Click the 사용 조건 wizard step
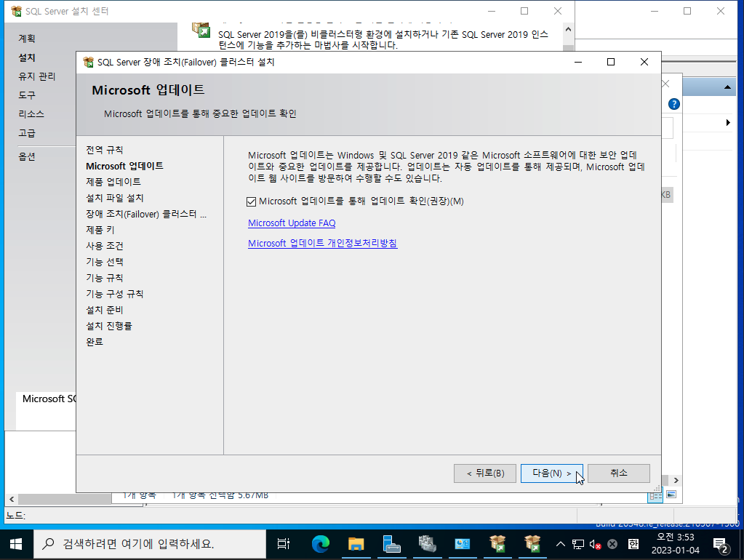This screenshot has width=744, height=560. click(x=105, y=246)
